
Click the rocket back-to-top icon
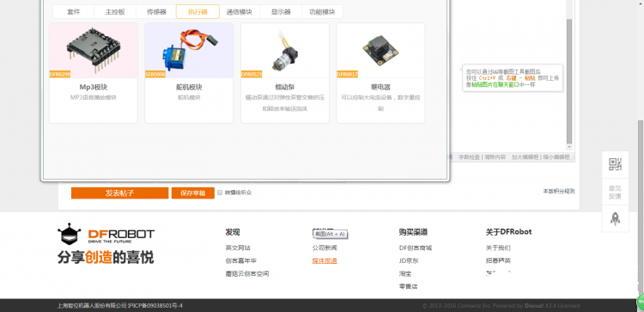pos(615,218)
